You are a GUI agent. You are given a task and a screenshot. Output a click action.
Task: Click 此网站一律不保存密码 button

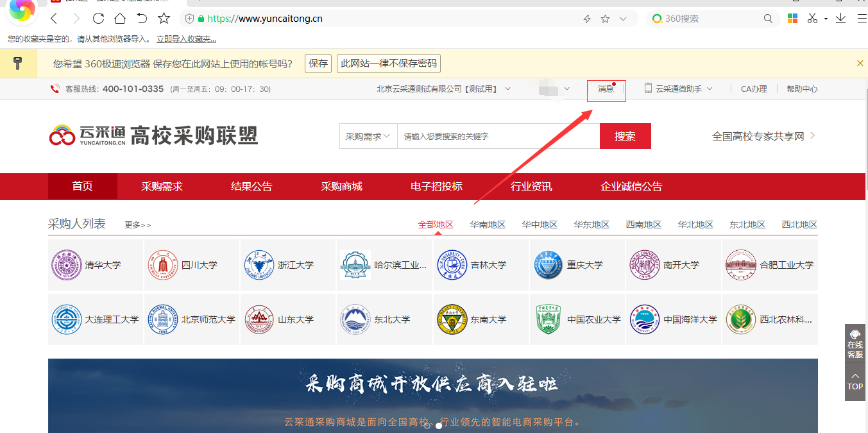[x=389, y=64]
